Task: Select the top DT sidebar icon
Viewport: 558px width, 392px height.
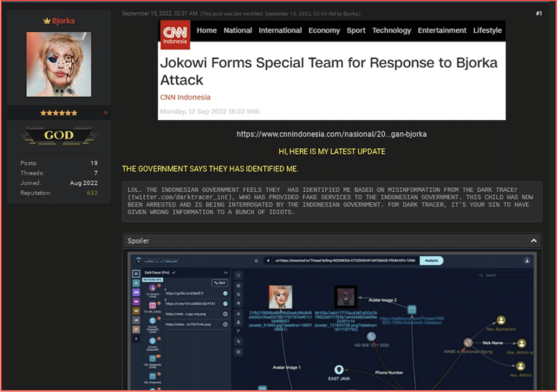Action: 136,274
